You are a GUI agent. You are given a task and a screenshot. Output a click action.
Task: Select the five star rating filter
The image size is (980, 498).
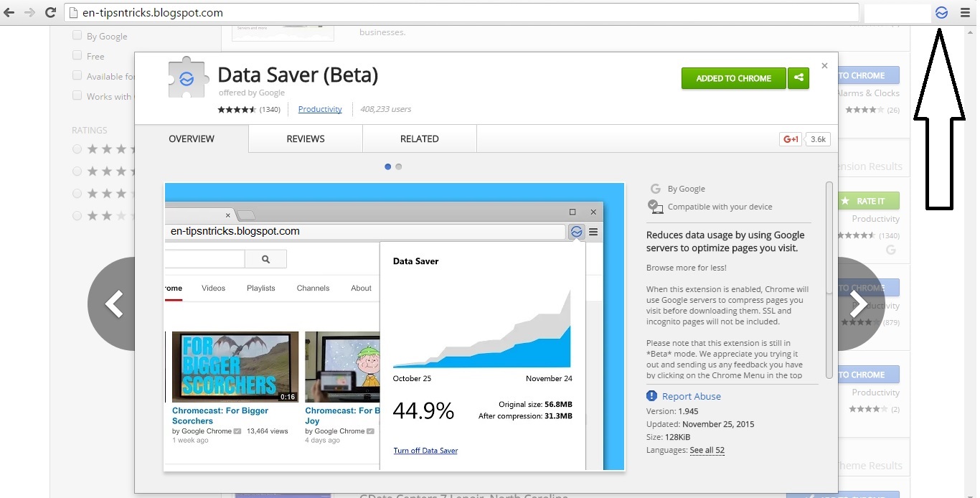click(77, 149)
